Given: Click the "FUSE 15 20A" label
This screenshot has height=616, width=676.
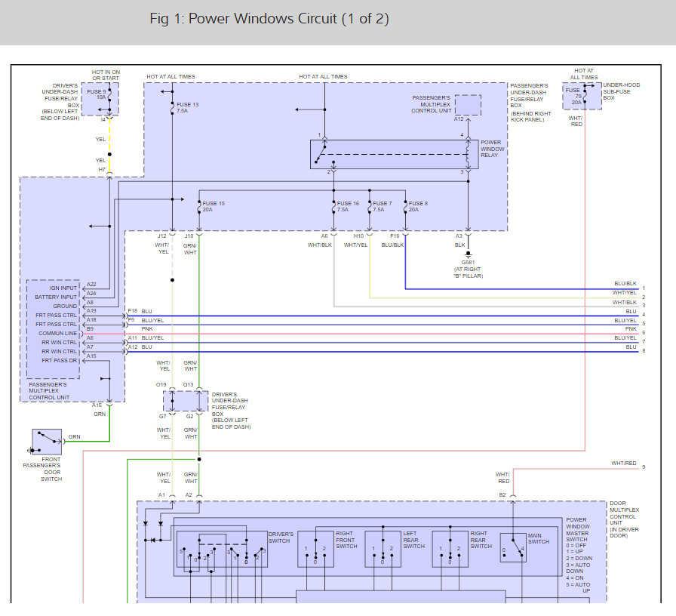Looking at the screenshot, I should point(214,206).
